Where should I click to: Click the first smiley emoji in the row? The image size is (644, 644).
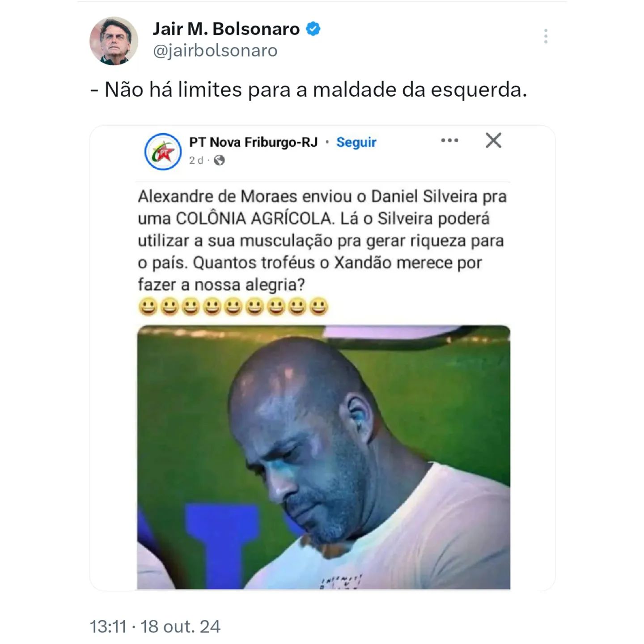coord(148,307)
